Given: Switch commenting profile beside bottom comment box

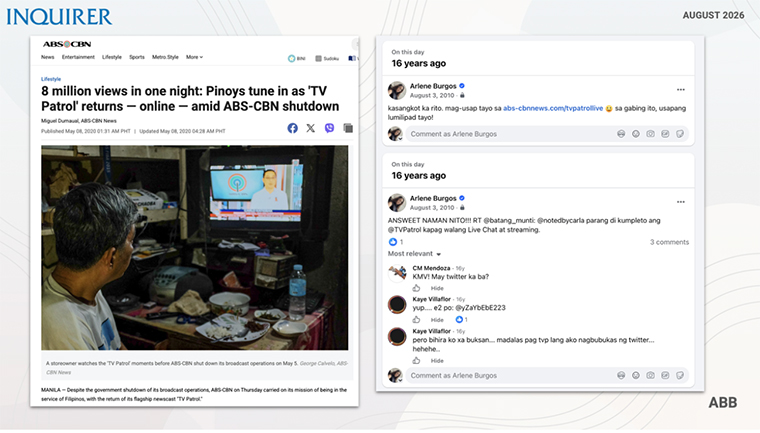Looking at the screenshot, I should click(396, 375).
